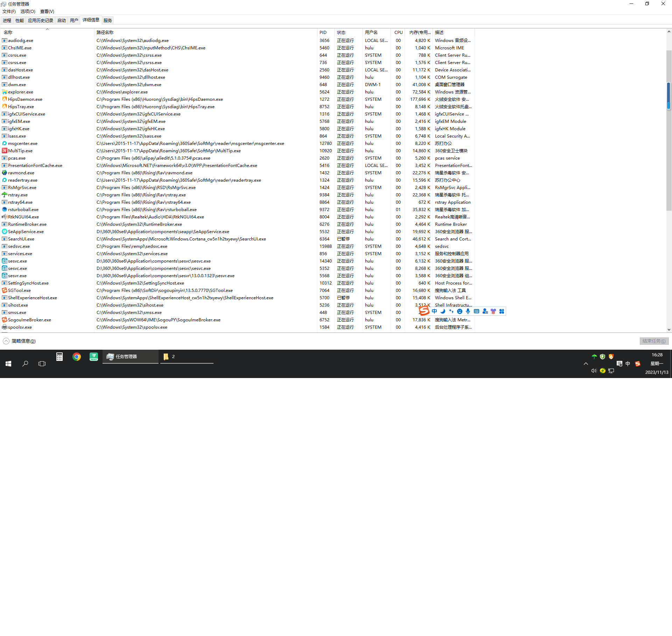
Task: Sort by the PID column header
Action: [x=326, y=32]
